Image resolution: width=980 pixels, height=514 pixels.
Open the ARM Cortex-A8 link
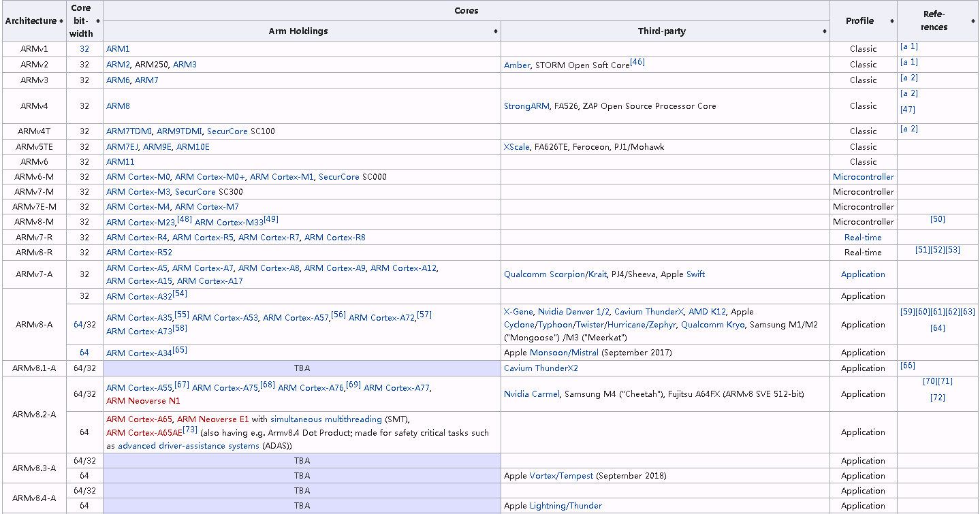tap(269, 268)
